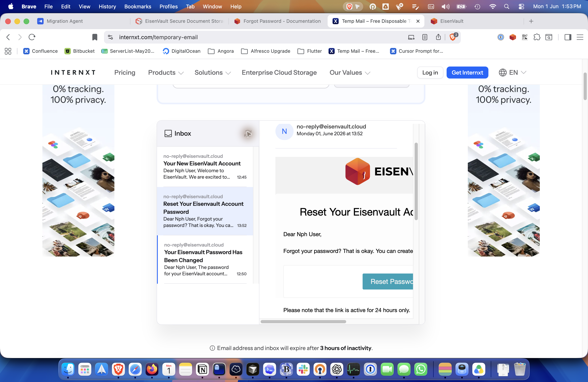Open the DigitalOcean bookmark

pos(182,51)
